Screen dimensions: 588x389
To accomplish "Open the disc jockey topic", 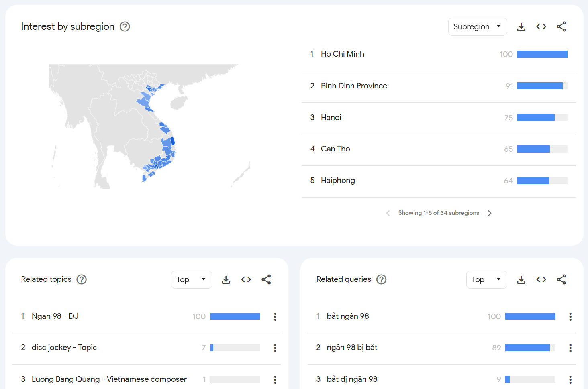I will [x=64, y=348].
